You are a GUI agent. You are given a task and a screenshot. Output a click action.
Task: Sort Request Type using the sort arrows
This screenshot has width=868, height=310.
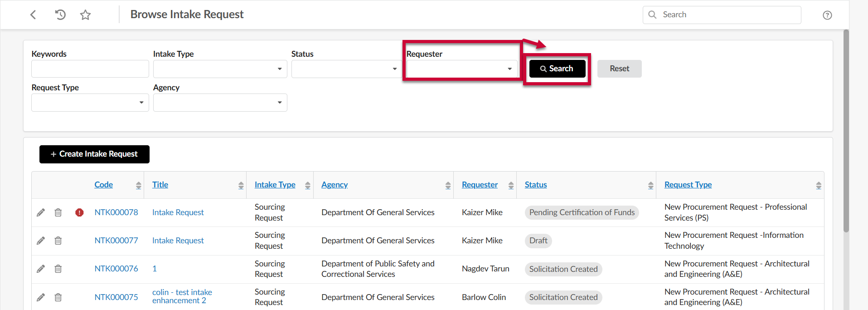coord(818,185)
